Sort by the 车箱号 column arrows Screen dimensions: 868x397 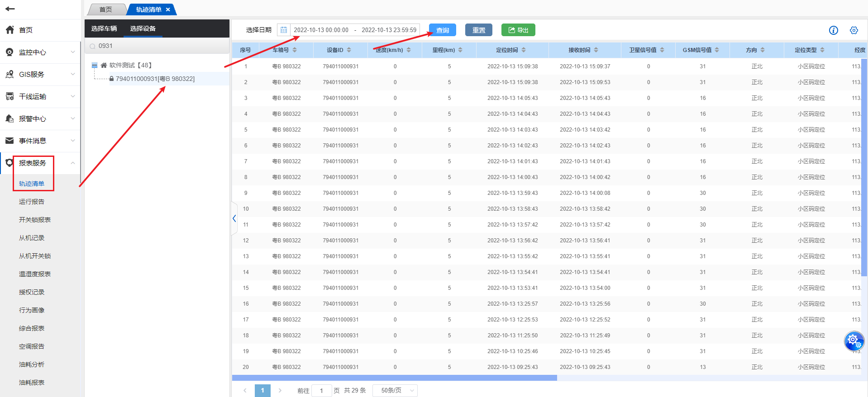295,50
